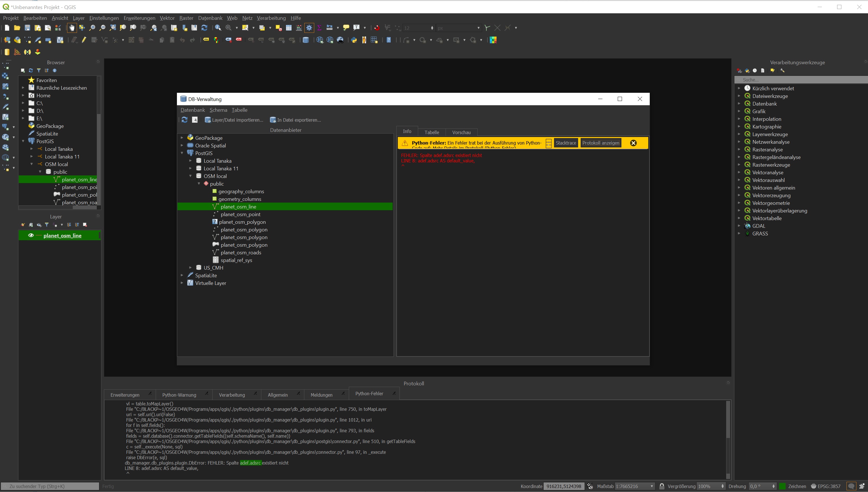Refresh the DB-Verwaltung tree

(184, 120)
